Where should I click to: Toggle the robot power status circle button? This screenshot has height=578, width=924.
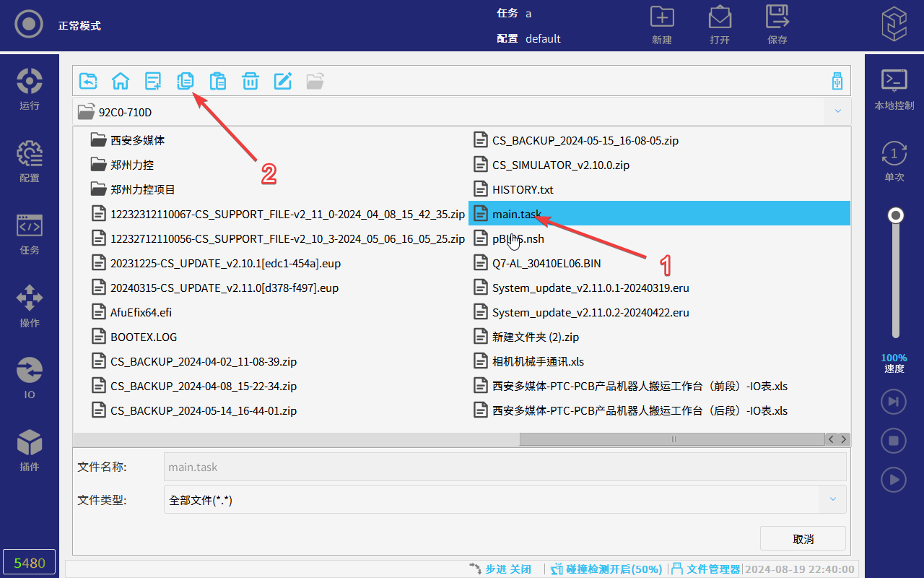[29, 25]
